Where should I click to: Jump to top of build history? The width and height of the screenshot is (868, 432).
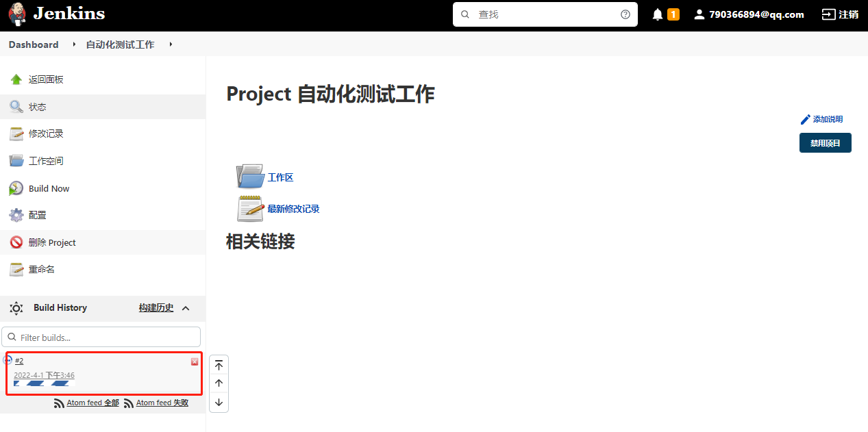pyautogui.click(x=219, y=366)
